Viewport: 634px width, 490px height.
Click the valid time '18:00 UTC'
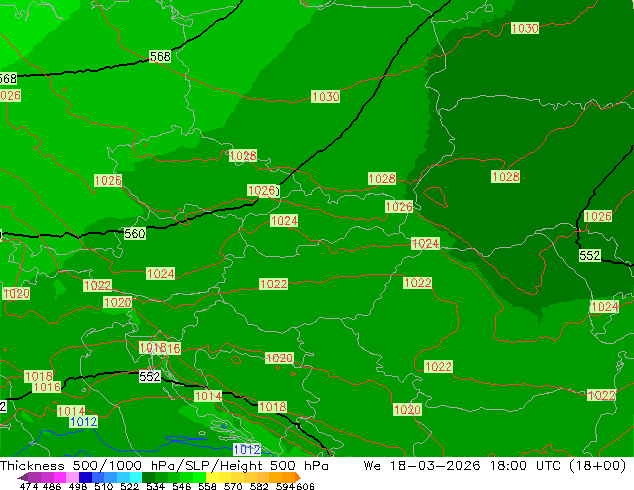coord(525,466)
